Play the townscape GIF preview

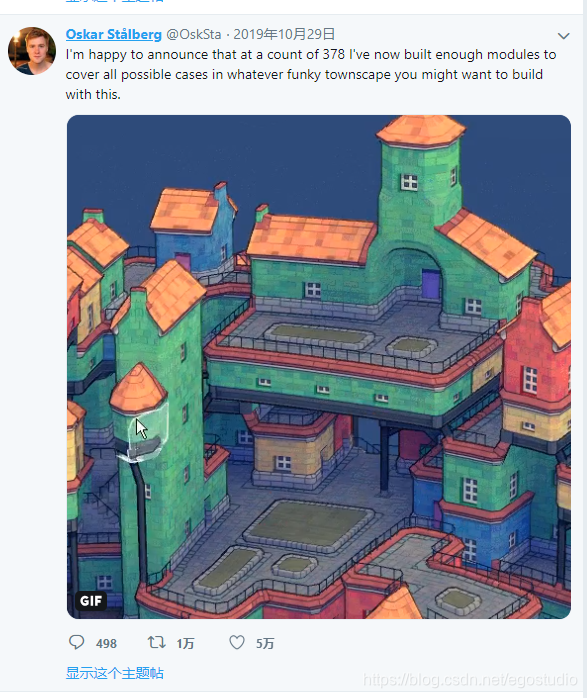(x=319, y=367)
